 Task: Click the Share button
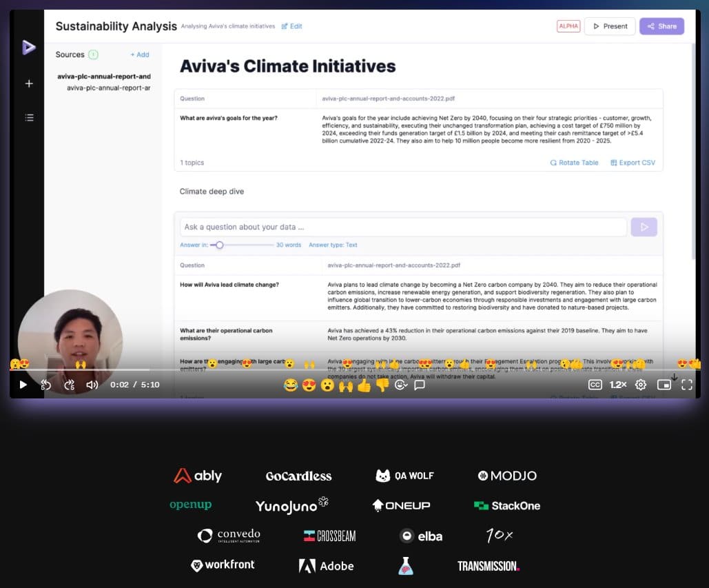click(661, 26)
